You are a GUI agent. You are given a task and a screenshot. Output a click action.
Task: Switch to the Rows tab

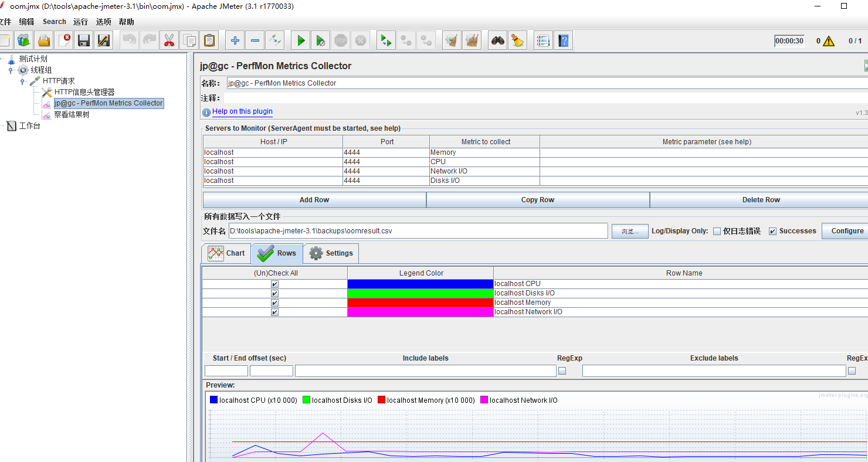277,253
